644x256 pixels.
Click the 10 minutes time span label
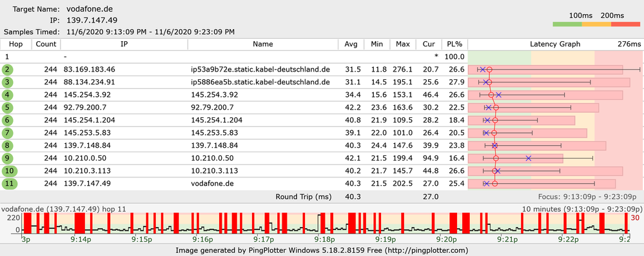582,209
